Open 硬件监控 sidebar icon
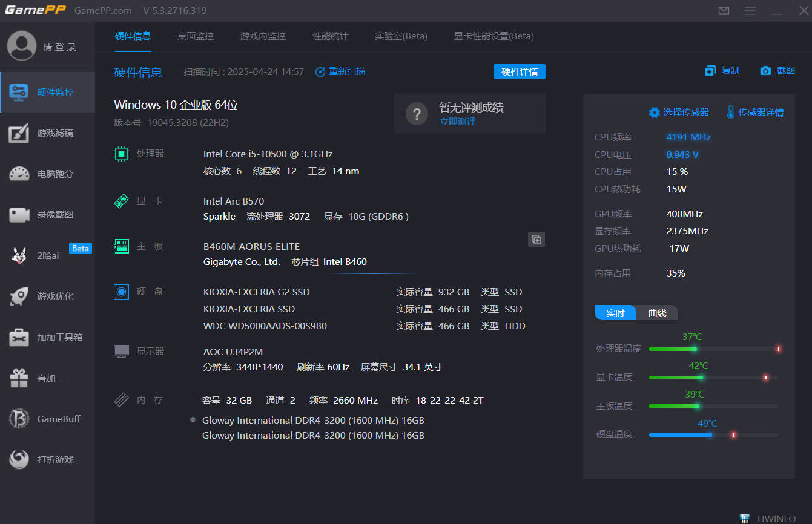Screen dimensions: 812x524 pyautogui.click(x=19, y=92)
